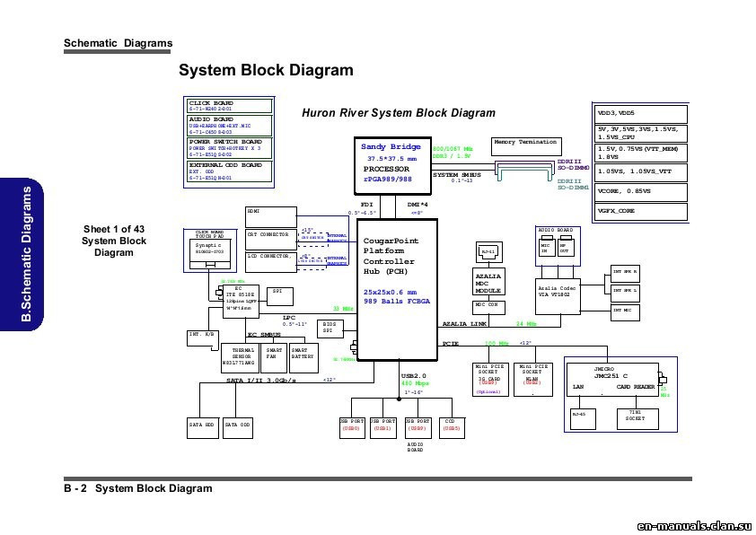Select the 'VDD3, VDD5' power rail box
This screenshot has width=756, height=535.
point(642,114)
